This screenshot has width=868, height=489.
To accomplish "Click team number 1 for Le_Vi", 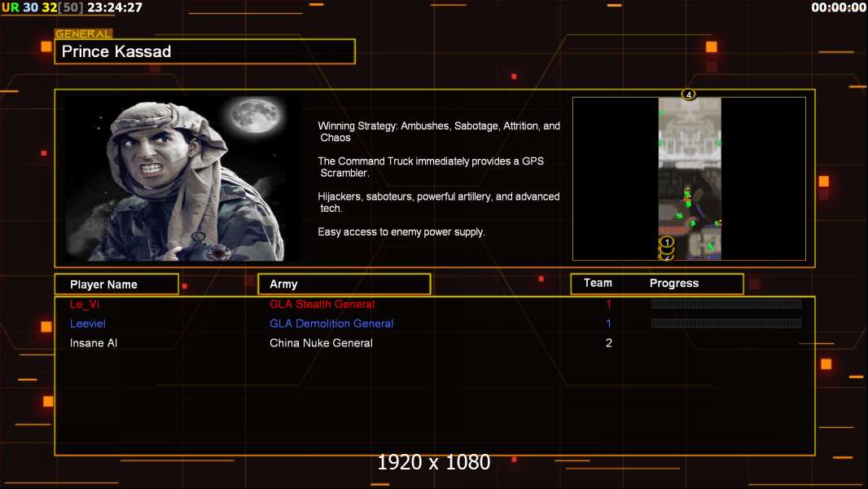I will pyautogui.click(x=608, y=304).
